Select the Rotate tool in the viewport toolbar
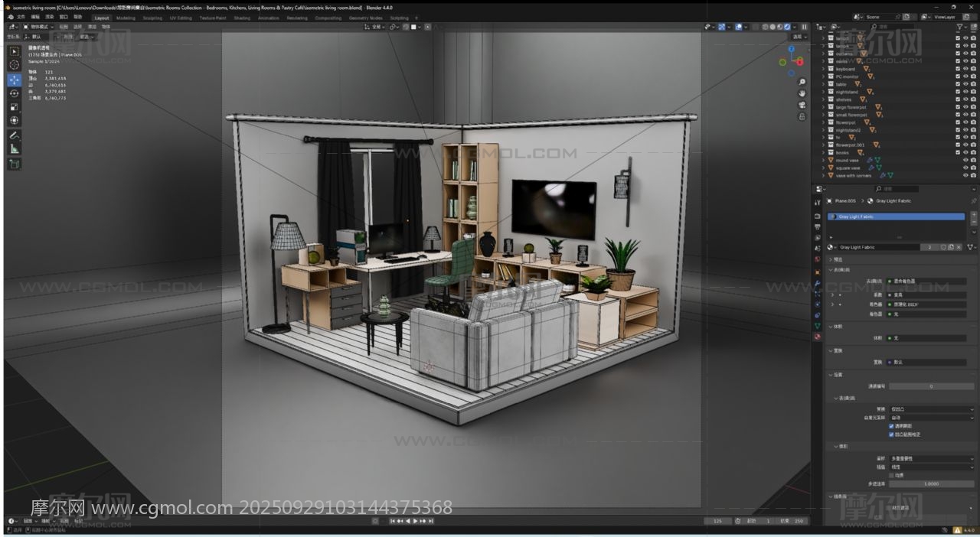Screen dimensions: 980x537 (x=15, y=93)
